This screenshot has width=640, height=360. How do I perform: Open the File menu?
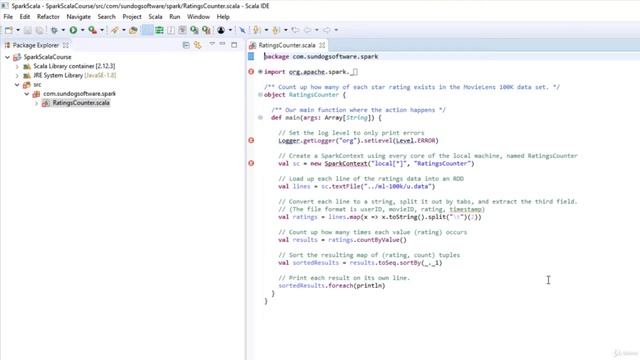8,17
